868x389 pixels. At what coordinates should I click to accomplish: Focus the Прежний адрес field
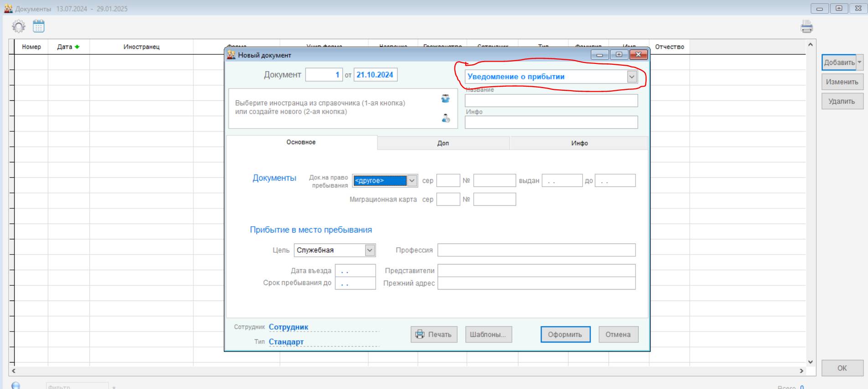tap(537, 283)
